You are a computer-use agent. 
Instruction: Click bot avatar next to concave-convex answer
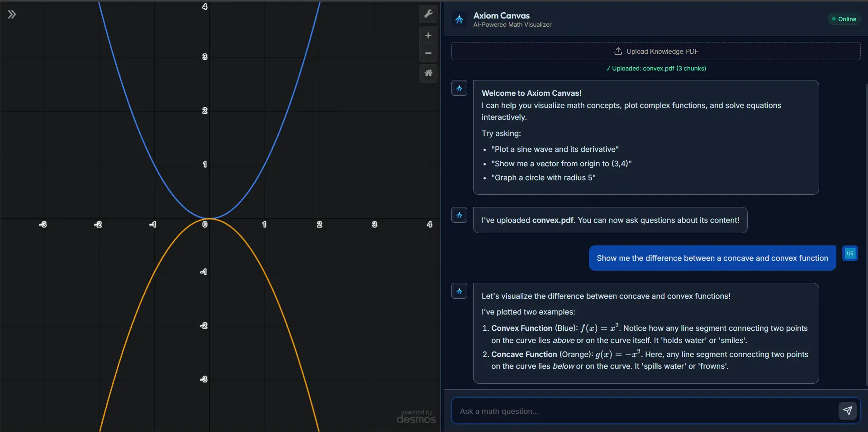point(459,291)
